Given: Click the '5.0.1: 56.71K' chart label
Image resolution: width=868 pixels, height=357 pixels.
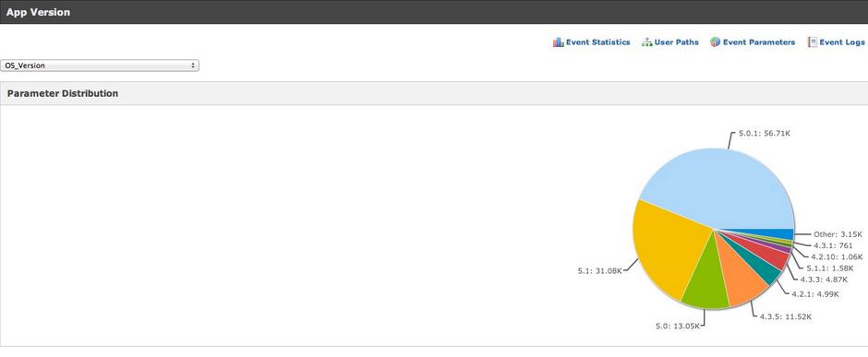Looking at the screenshot, I should tap(765, 134).
